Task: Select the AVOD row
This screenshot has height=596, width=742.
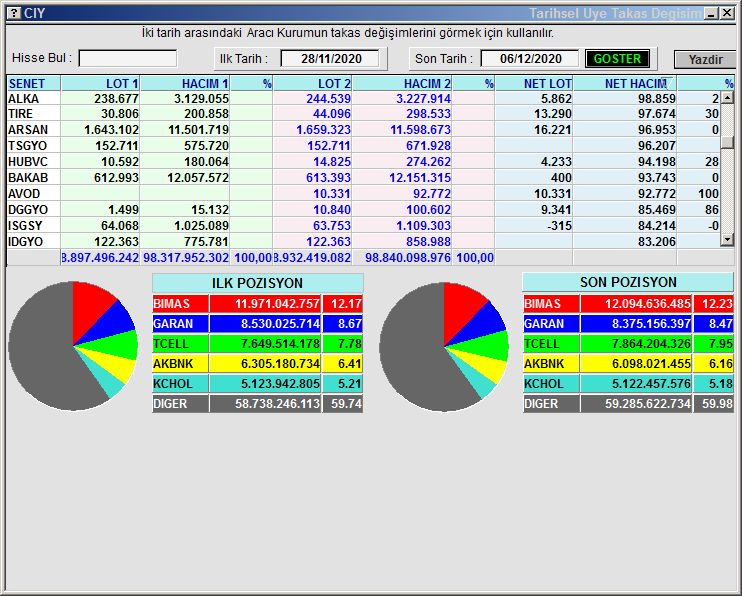Action: (363, 194)
